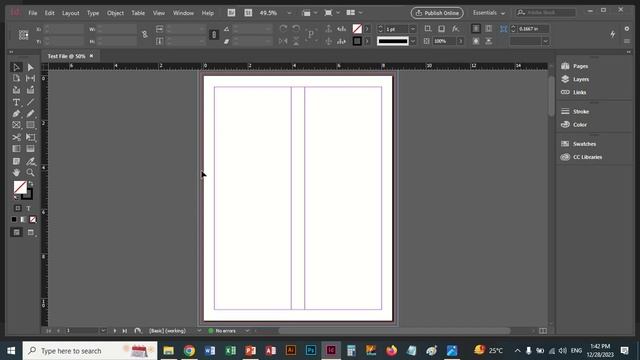640x360 pixels.
Task: Select the Page tool
Action: click(16, 78)
